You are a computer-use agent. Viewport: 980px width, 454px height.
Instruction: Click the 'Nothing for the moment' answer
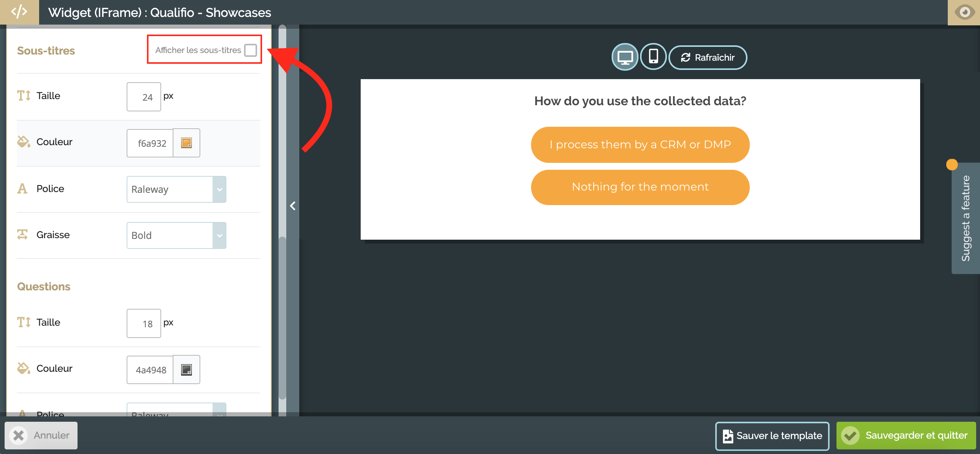[640, 187]
